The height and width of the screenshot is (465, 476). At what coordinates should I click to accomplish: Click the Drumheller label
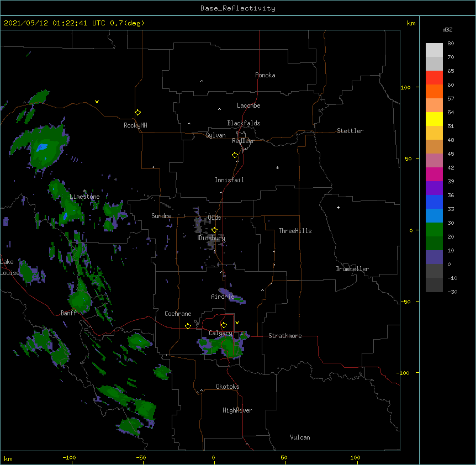click(352, 269)
